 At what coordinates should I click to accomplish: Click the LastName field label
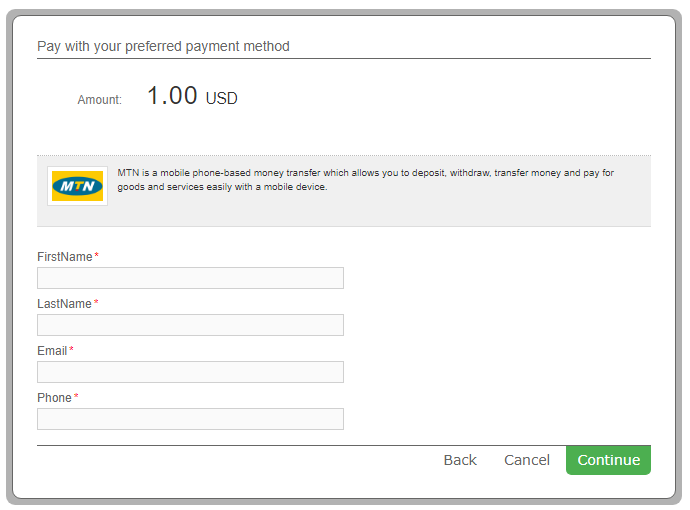pos(64,304)
